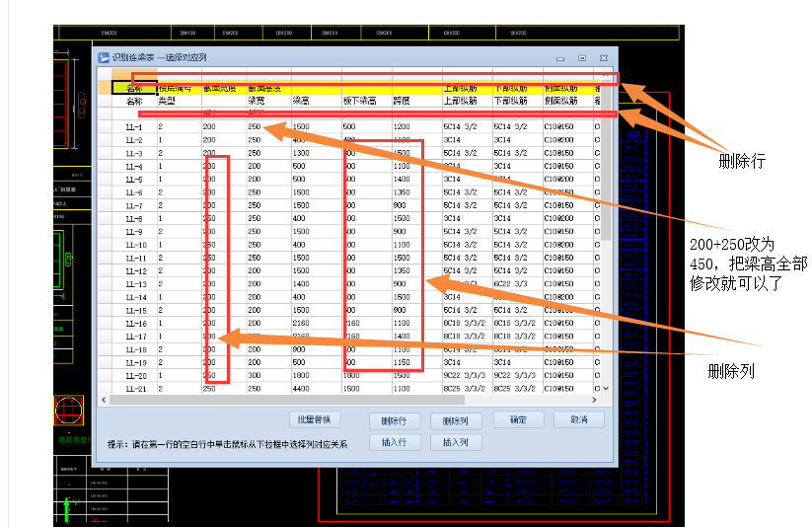The width and height of the screenshot is (812, 527).
Task: Click the table's horizontal scrollbar thumb
Action: [x=287, y=400]
